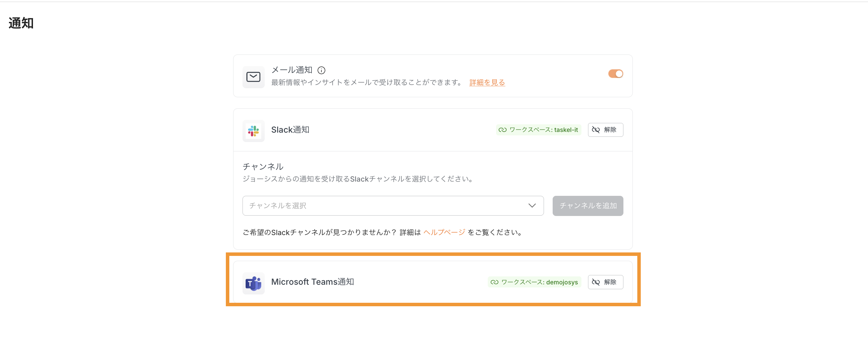Open the 詳細を見る link
Screen dimensions: 868x350
coord(487,83)
